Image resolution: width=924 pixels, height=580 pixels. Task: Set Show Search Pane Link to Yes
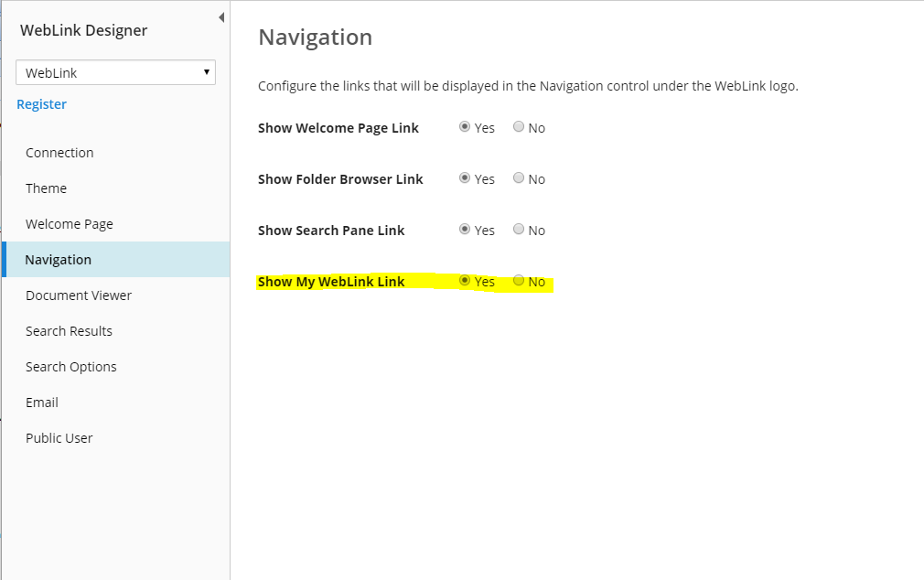coord(465,230)
